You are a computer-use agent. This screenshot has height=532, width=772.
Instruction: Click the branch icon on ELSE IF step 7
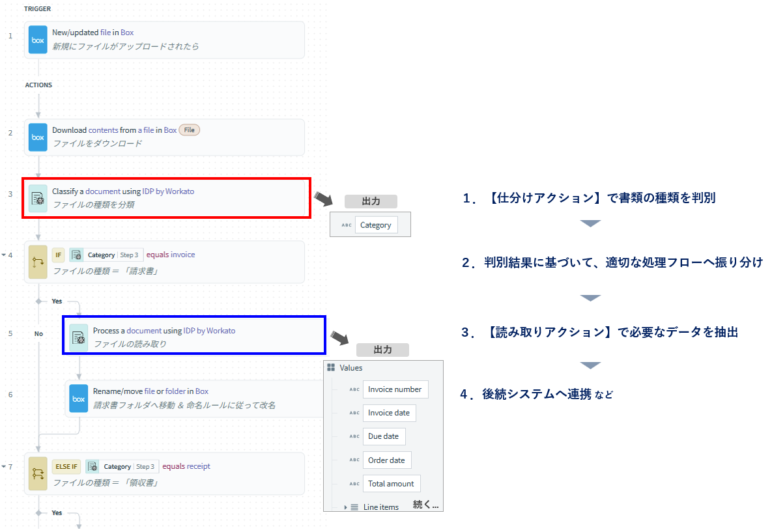pyautogui.click(x=38, y=474)
